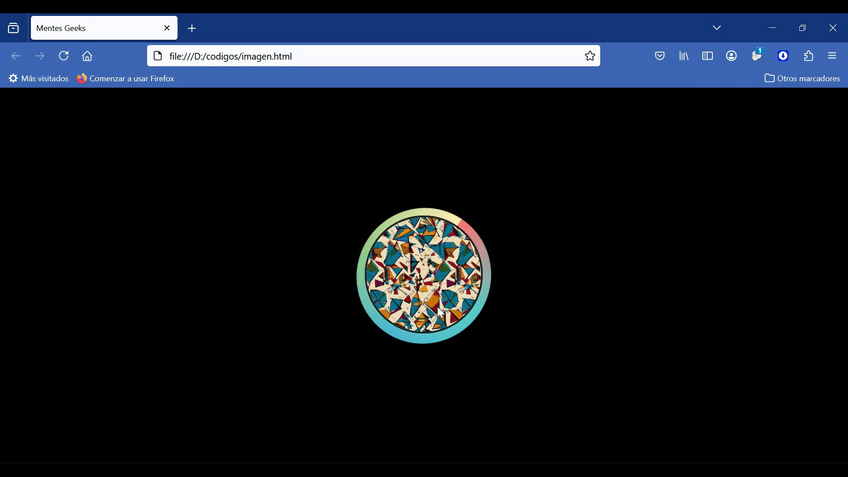Close the Mentes Geeks tab
Viewport: 848px width, 477px height.
click(x=167, y=28)
